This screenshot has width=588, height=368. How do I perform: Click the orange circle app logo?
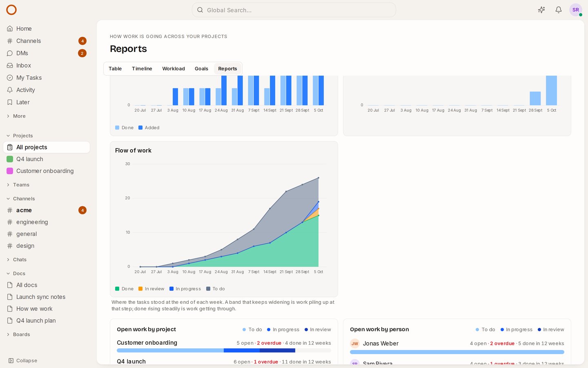[11, 10]
